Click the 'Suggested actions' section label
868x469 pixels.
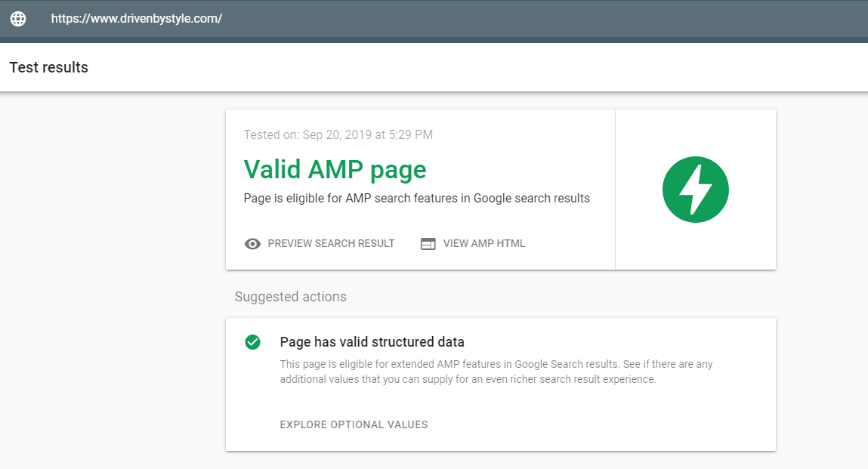click(x=290, y=297)
